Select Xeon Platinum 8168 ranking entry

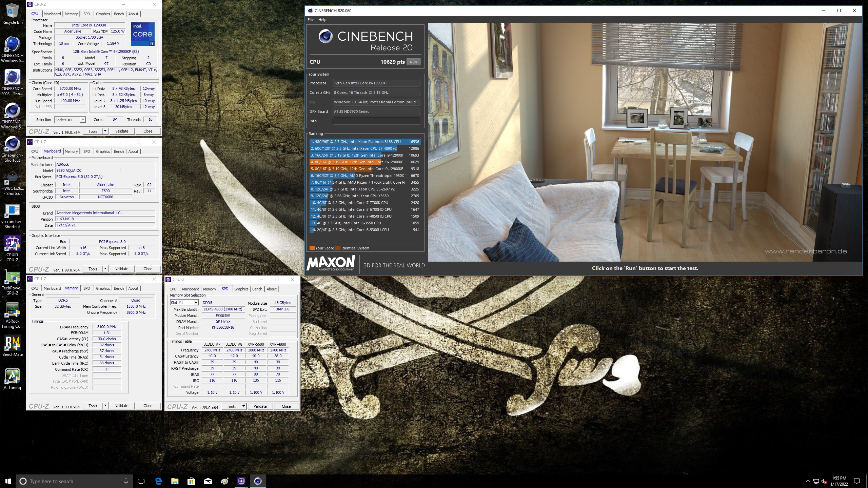coord(365,142)
